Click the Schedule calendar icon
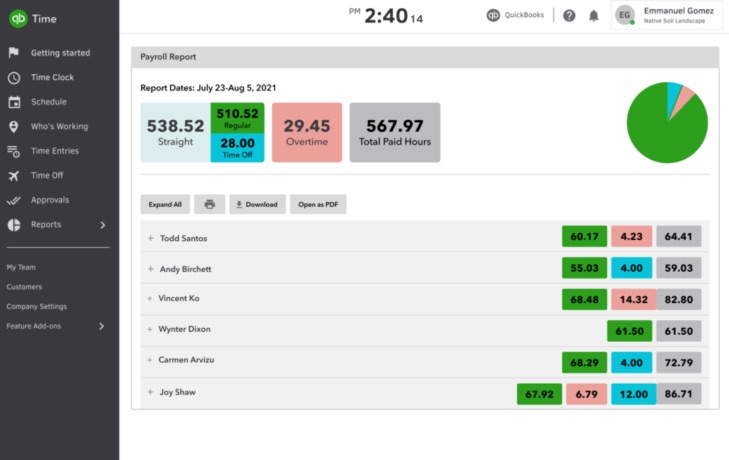 [x=14, y=102]
